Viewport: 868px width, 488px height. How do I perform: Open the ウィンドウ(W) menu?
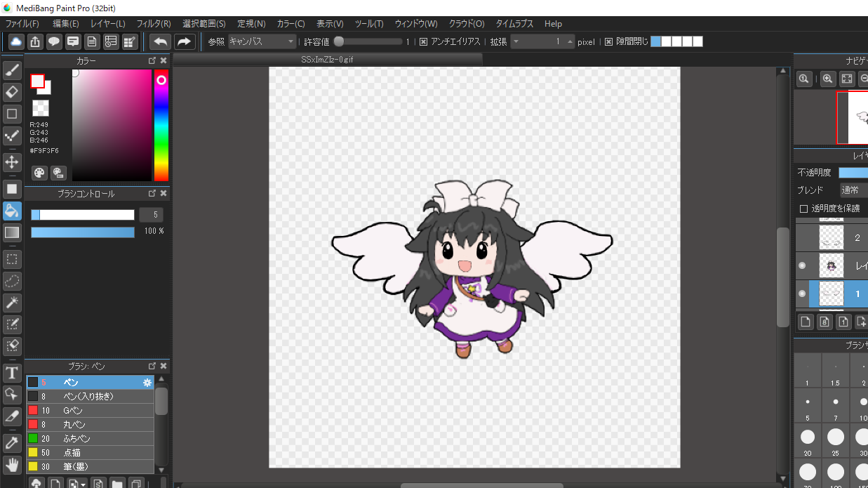coord(416,24)
